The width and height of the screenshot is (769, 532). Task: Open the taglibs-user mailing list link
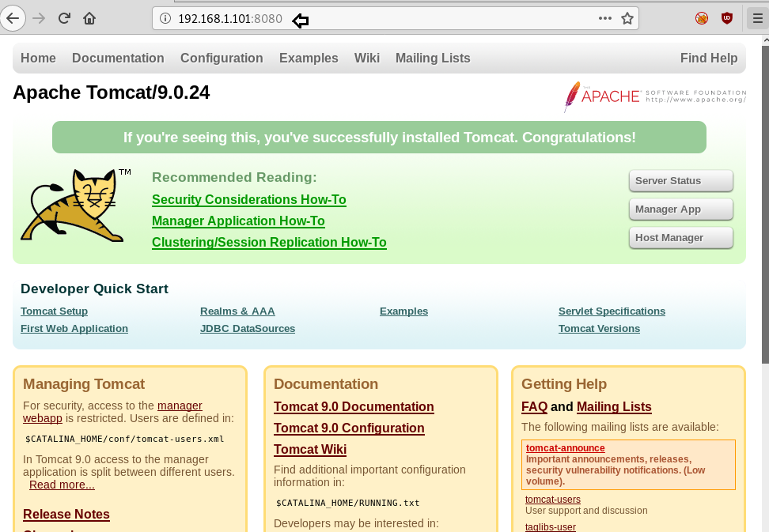click(551, 527)
